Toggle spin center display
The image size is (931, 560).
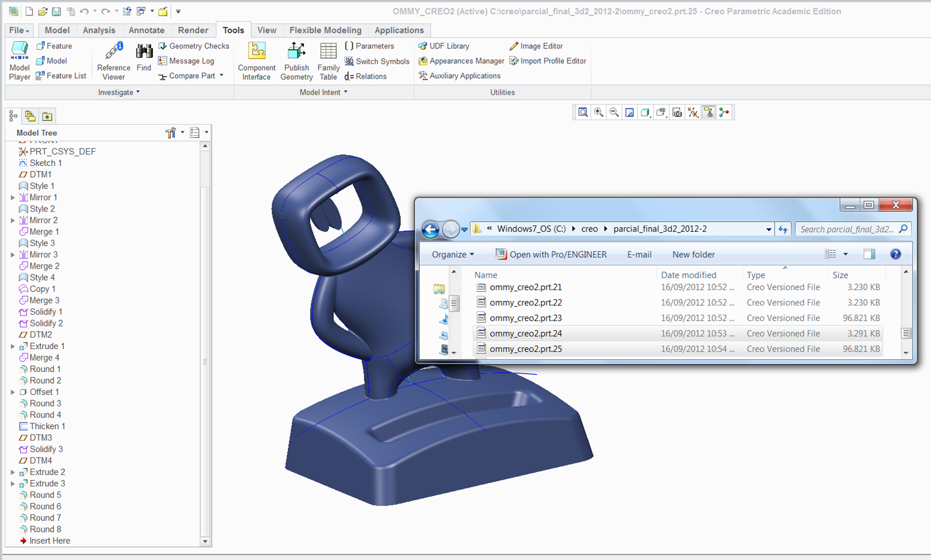pos(724,113)
